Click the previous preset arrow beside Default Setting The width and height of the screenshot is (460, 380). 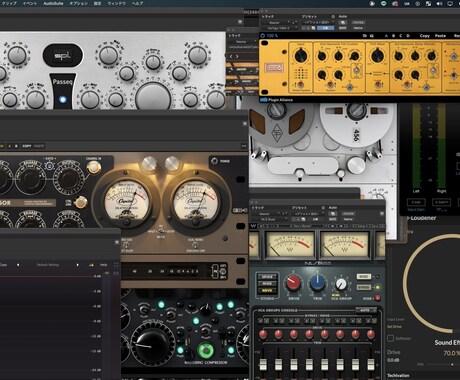click(x=18, y=265)
